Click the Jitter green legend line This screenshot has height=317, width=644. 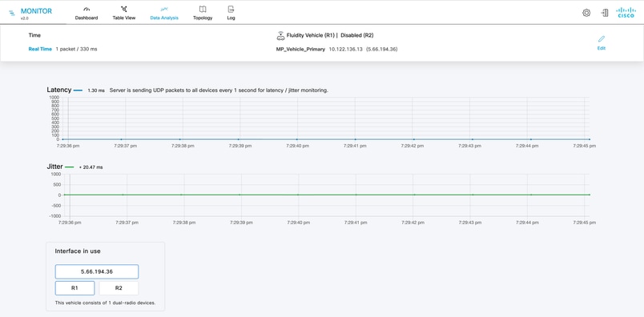pyautogui.click(x=70, y=167)
